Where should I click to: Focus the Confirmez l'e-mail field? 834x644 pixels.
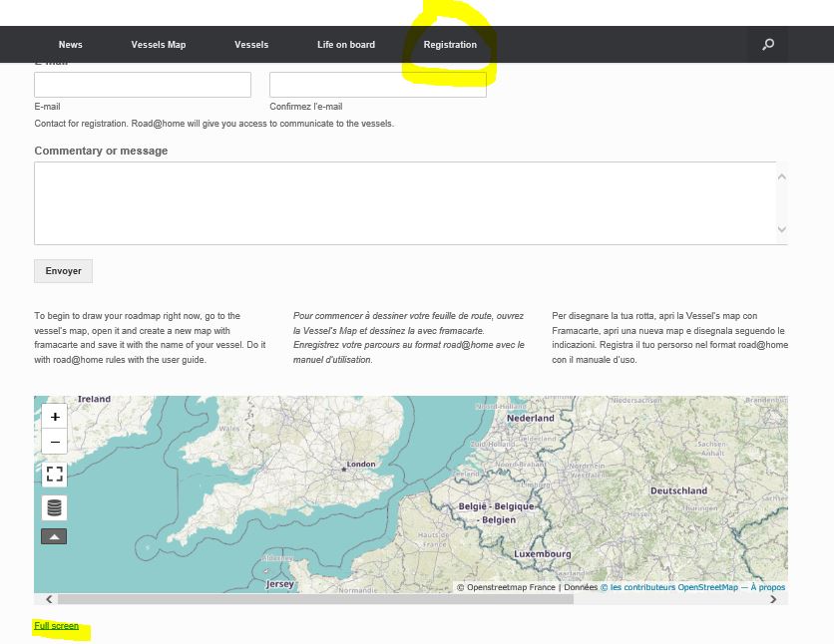pos(377,85)
